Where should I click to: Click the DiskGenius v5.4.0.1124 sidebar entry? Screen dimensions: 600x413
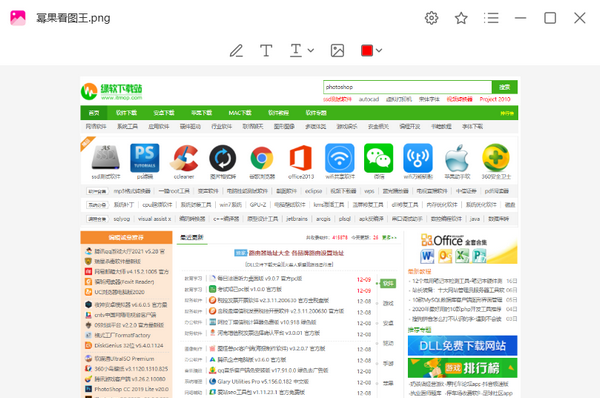124,345
